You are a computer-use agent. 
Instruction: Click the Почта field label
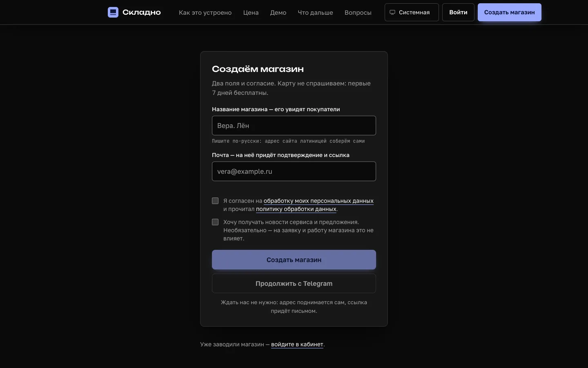(x=281, y=155)
